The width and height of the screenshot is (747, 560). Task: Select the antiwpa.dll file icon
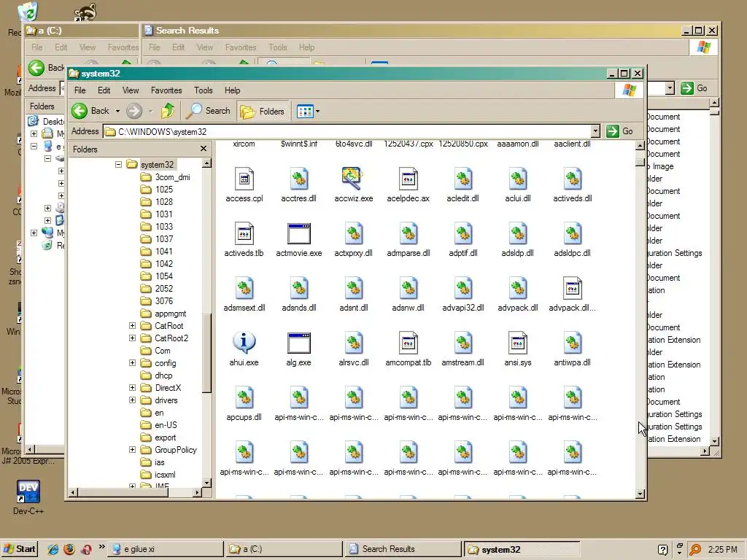click(572, 343)
